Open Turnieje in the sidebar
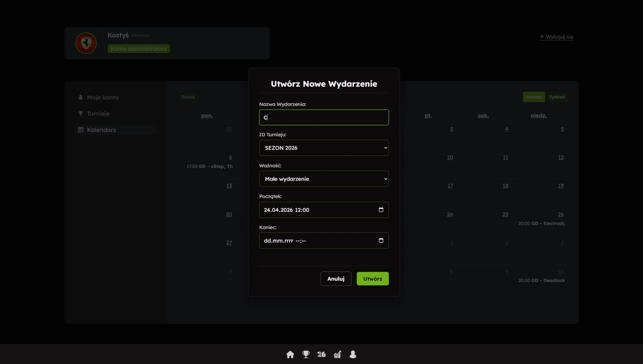 tap(98, 114)
